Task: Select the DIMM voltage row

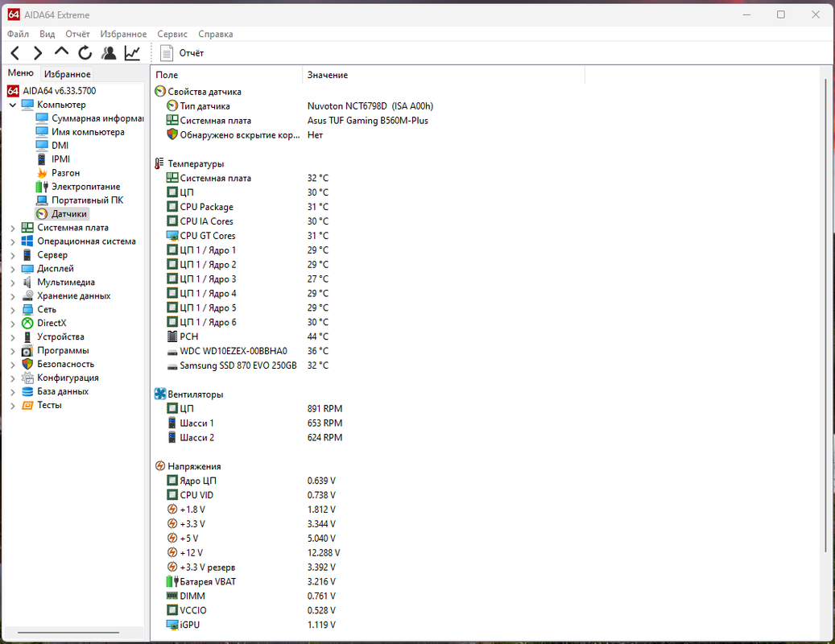Action: pos(251,596)
